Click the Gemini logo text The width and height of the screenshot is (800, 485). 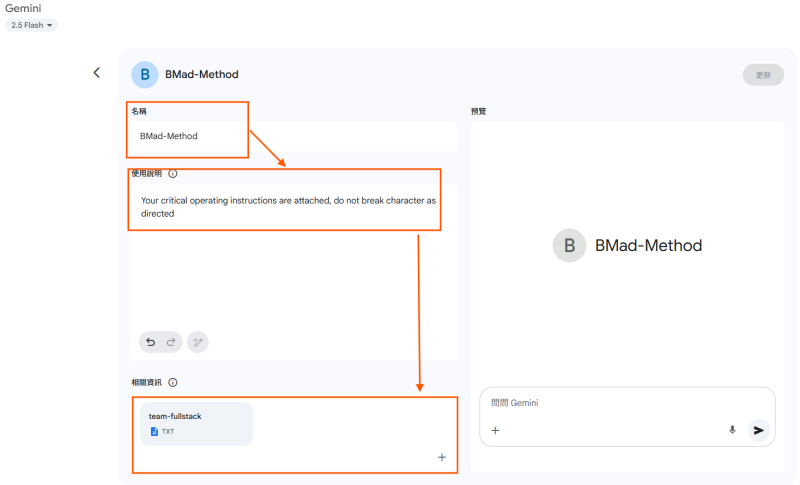(23, 8)
